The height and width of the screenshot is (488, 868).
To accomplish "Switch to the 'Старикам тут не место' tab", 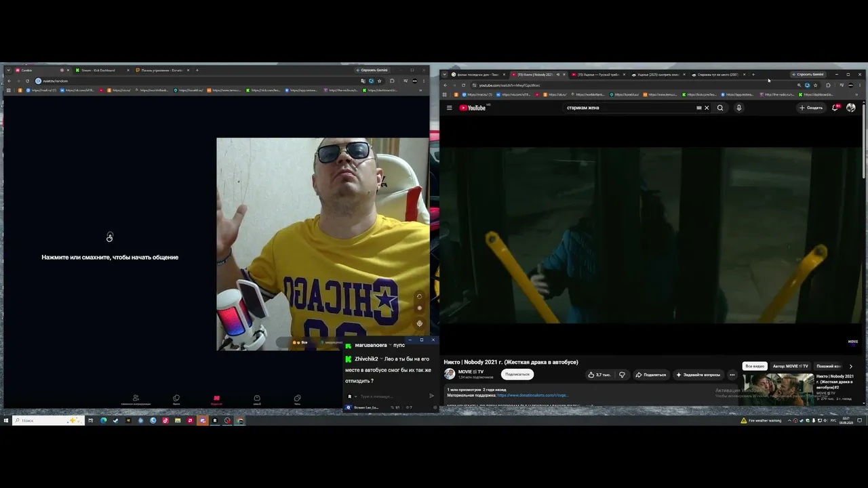I will click(717, 75).
